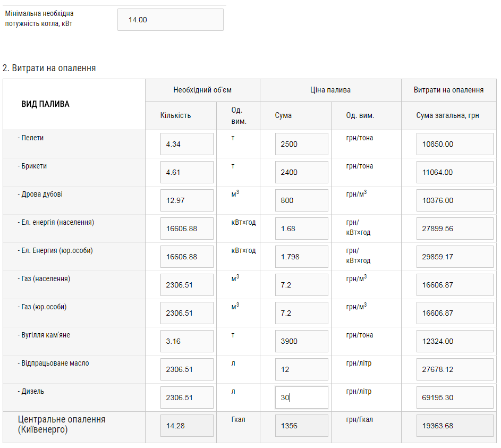Select the Брикети price field showing 2400
This screenshot has width=501, height=448.
click(301, 172)
